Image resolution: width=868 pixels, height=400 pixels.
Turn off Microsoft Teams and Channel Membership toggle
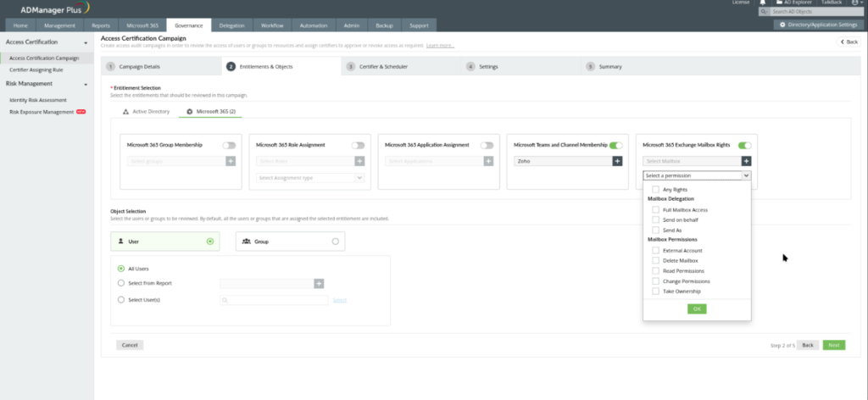616,146
